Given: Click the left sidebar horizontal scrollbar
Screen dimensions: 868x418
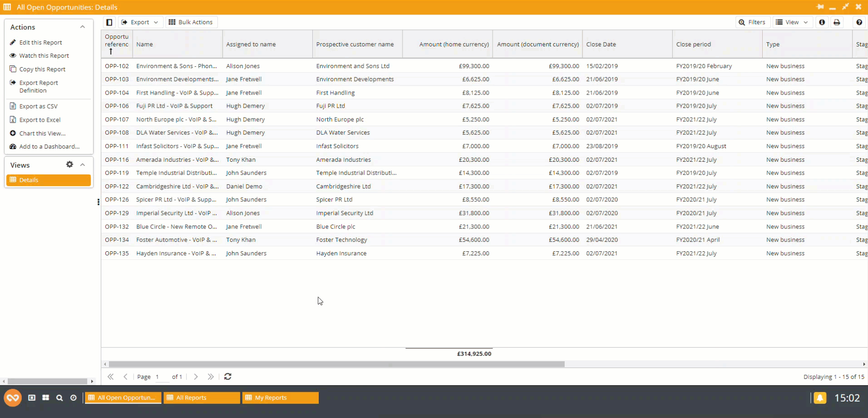Looking at the screenshot, I should (47, 381).
